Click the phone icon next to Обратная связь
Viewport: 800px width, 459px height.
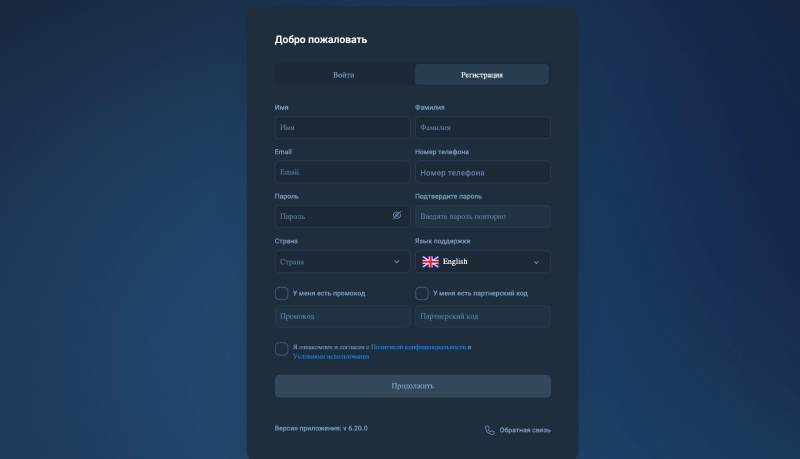[x=489, y=430]
